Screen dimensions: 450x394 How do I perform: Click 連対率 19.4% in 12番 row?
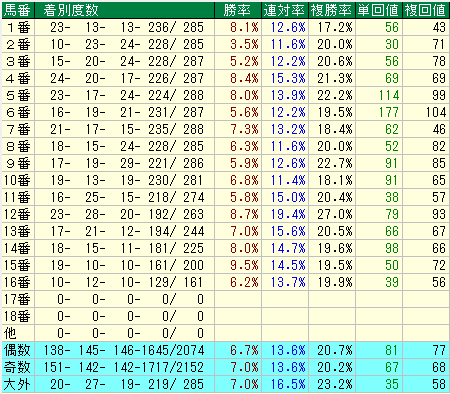pos(288,214)
